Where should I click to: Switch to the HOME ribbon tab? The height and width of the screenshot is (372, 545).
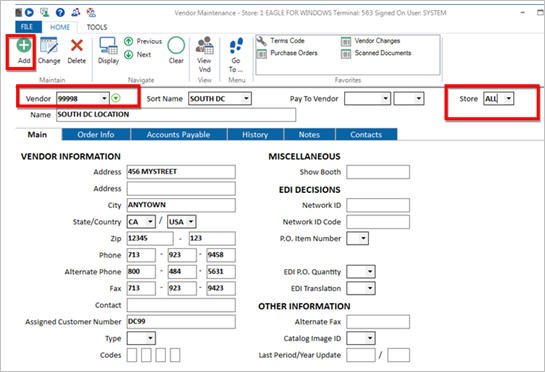point(60,27)
